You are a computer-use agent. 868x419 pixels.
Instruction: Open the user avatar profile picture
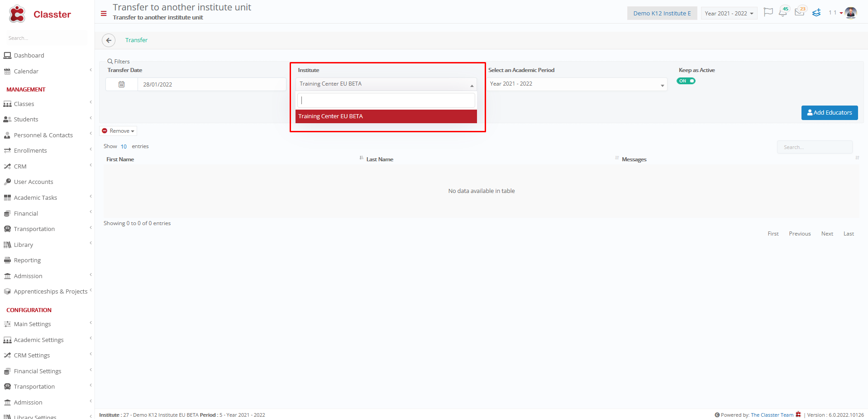click(x=851, y=13)
